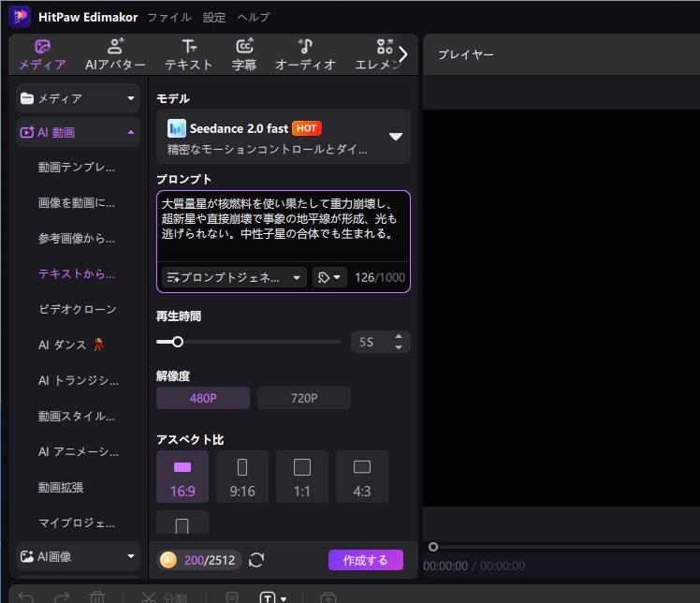The image size is (700, 603).
Task: Choose the 4:3 aspect ratio
Action: pyautogui.click(x=362, y=477)
